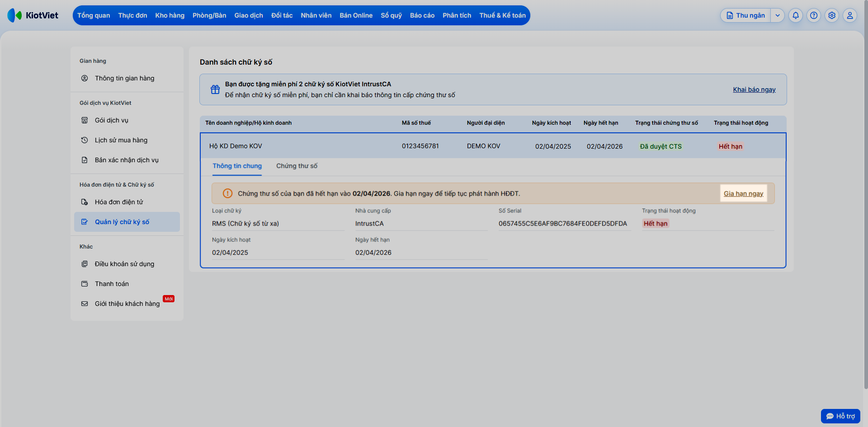Collapse the Hộ KD Demo KOV row
The image size is (868, 427).
click(x=493, y=146)
